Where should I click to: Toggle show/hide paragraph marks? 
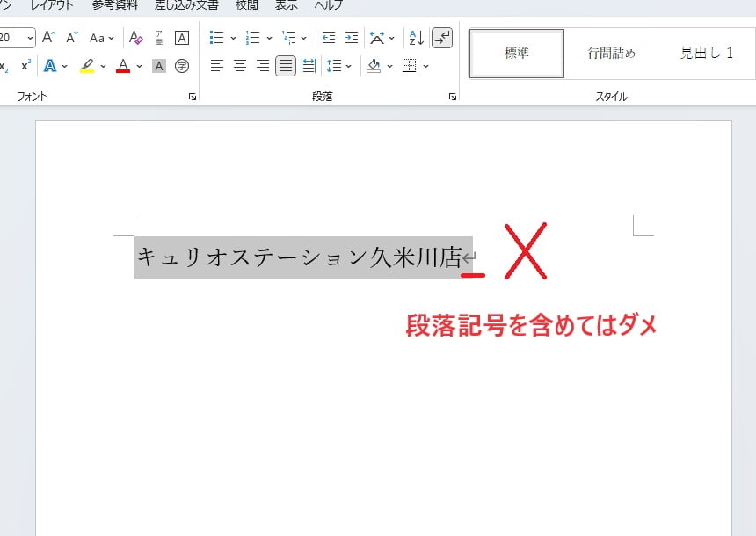[442, 38]
